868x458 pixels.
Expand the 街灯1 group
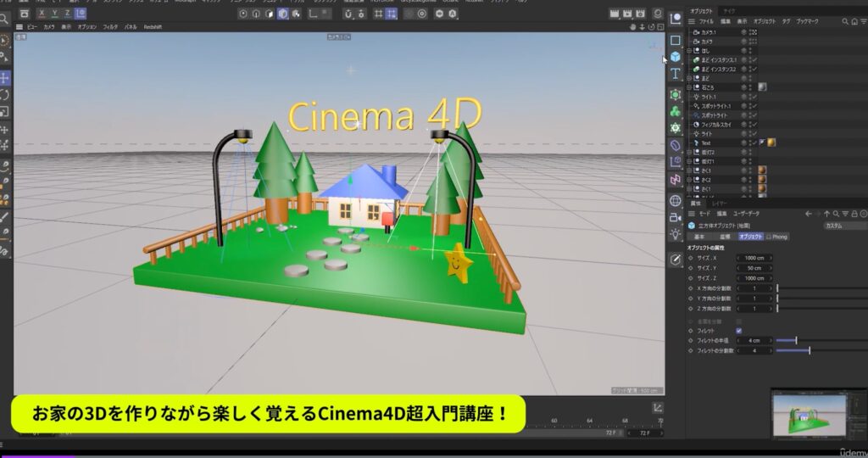[x=690, y=161]
